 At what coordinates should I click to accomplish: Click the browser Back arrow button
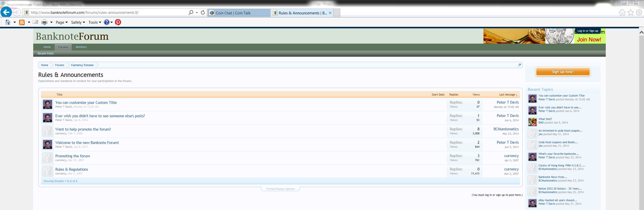point(6,12)
